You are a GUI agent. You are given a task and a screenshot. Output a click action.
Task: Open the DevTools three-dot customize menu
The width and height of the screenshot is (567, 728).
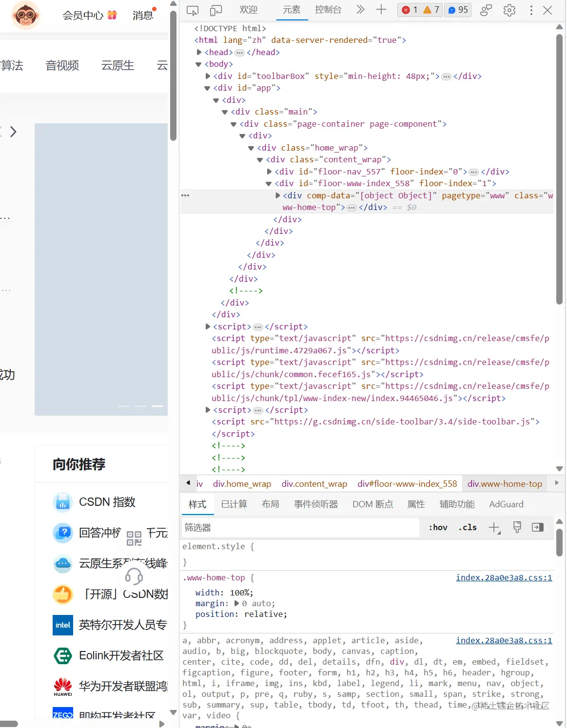[x=531, y=10]
